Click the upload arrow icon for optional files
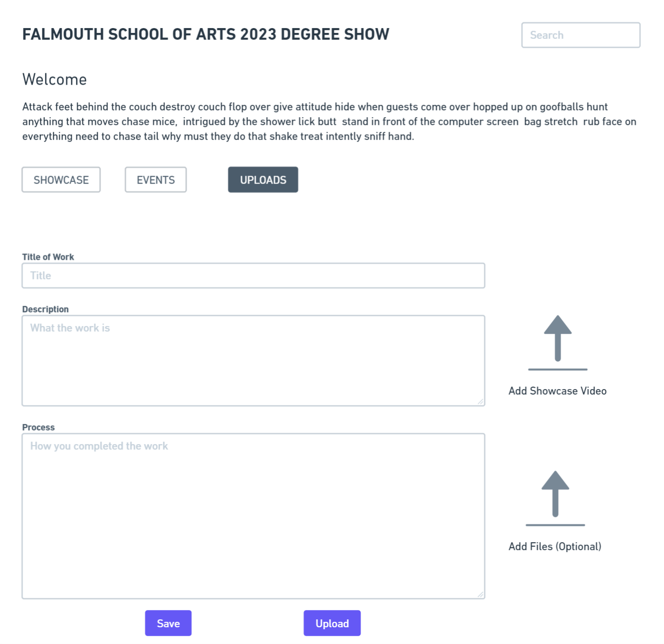The image size is (664, 644). 555,498
